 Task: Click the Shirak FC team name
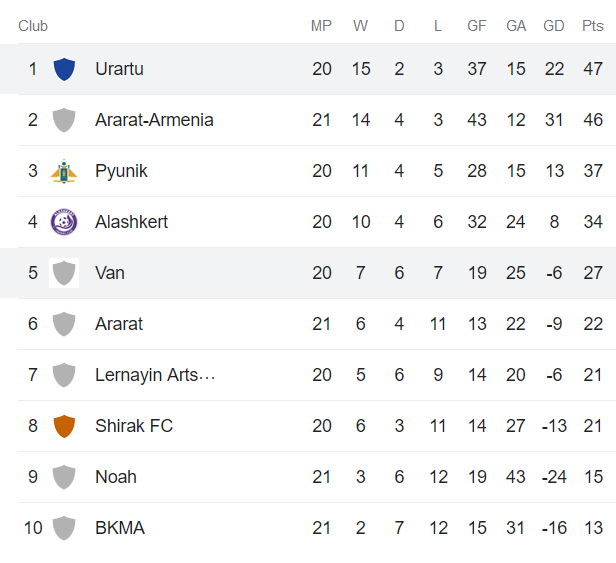[134, 426]
